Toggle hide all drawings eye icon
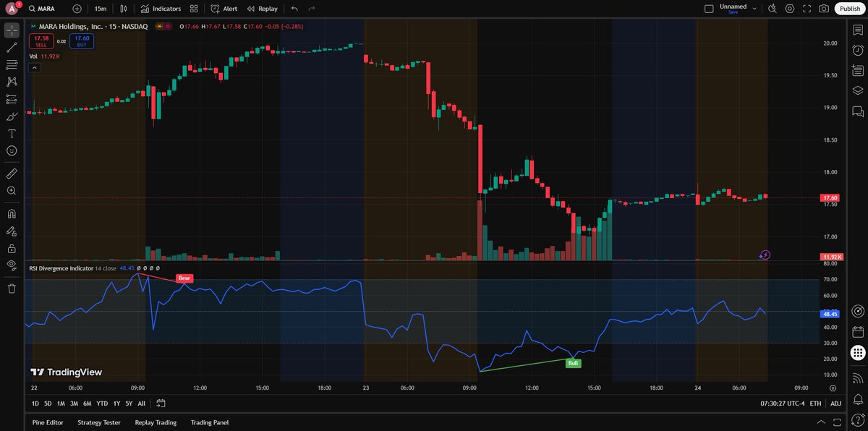868x431 pixels. click(x=12, y=265)
